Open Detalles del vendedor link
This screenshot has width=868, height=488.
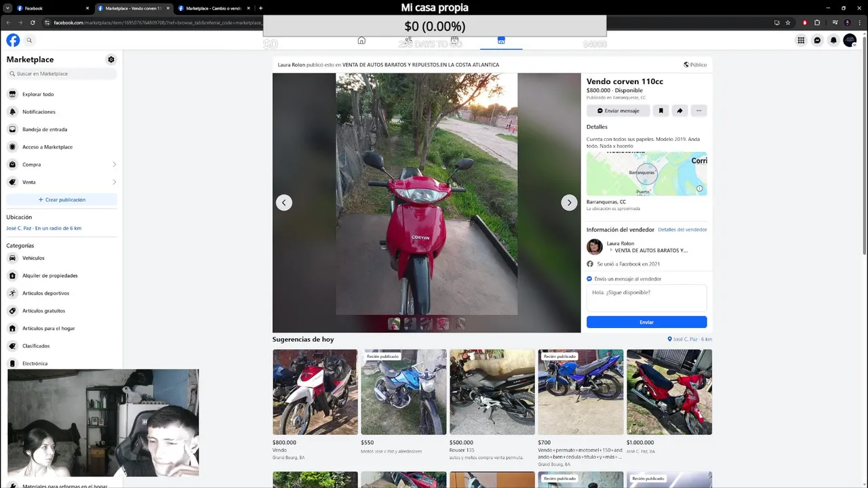[x=682, y=230]
